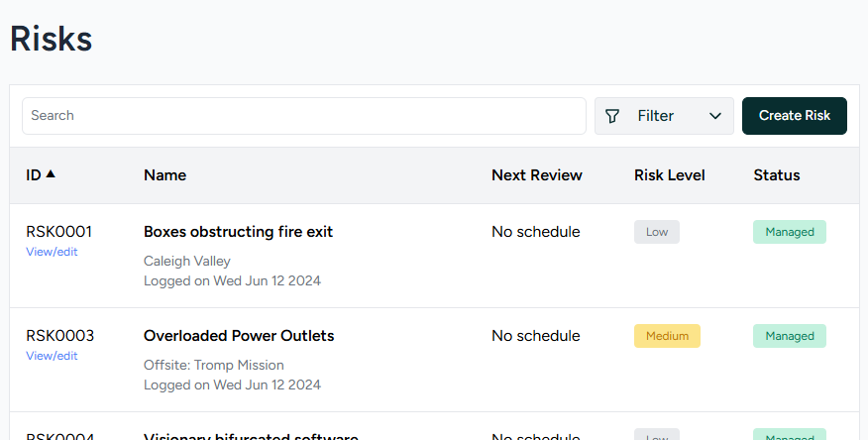Click the Create Risk button
868x440 pixels.
[x=794, y=116]
